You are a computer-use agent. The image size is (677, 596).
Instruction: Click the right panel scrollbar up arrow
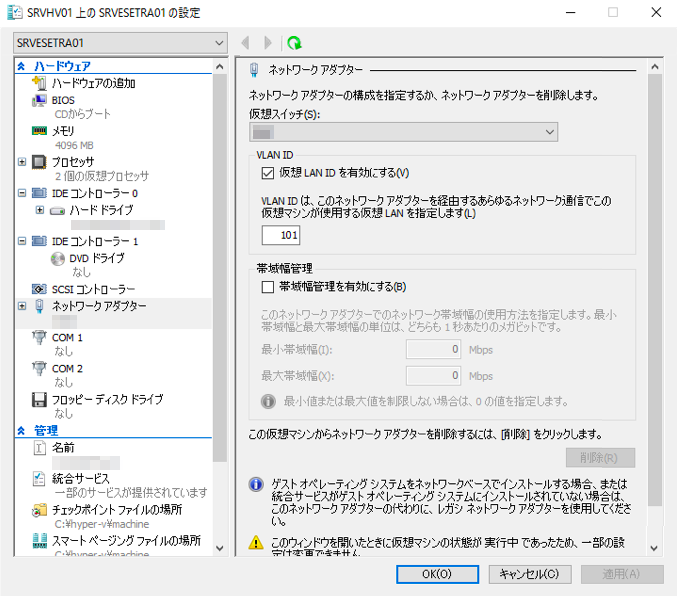[x=655, y=67]
